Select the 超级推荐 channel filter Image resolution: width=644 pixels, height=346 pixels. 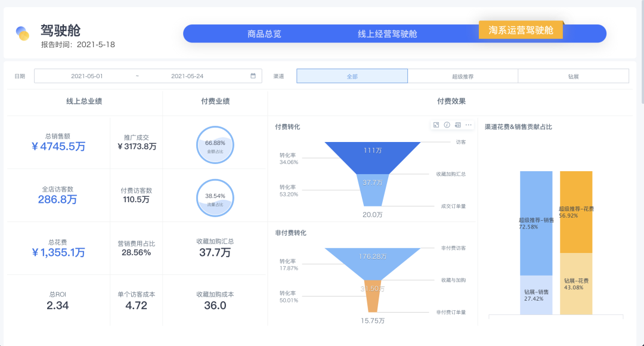(463, 76)
